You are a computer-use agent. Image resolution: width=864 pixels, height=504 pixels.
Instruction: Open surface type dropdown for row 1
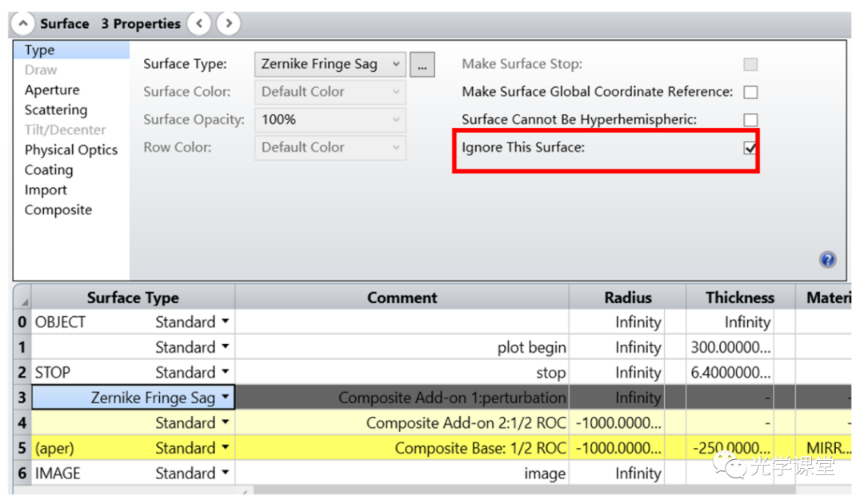[226, 346]
